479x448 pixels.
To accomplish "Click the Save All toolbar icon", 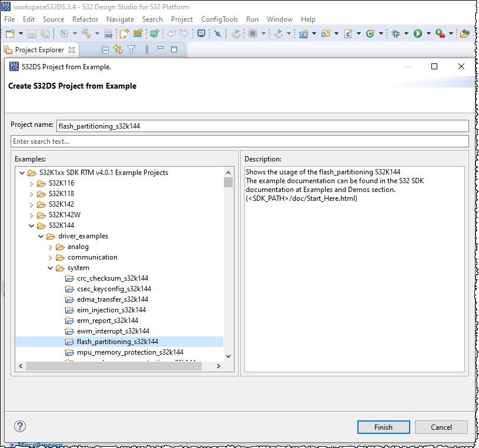I will coord(45,33).
